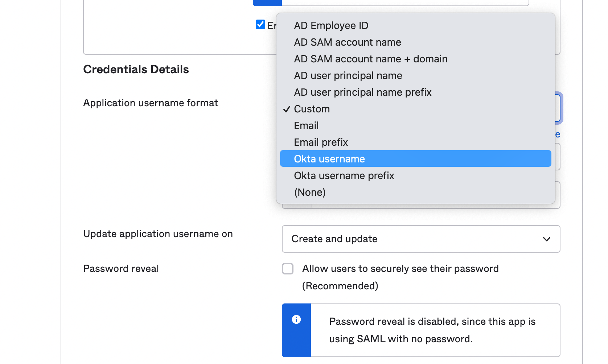Select Email prefix option
This screenshot has width=608, height=364.
tap(321, 142)
